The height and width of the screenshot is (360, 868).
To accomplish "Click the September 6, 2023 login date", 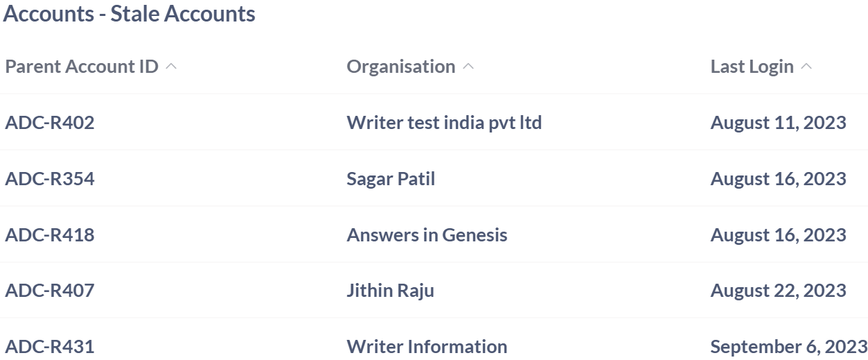I will pos(788,347).
